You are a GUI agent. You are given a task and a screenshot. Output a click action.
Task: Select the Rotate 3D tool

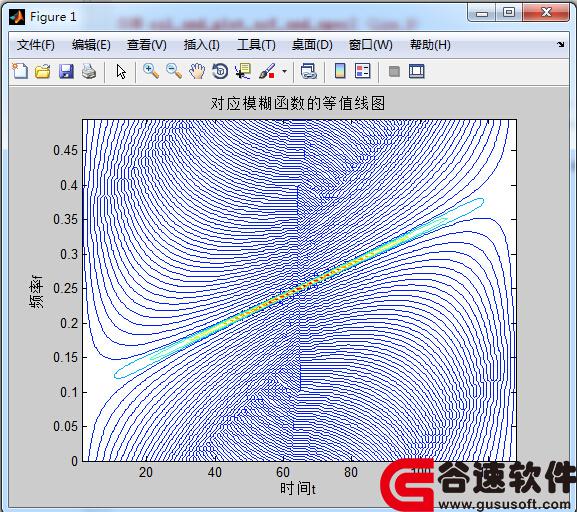click(220, 71)
